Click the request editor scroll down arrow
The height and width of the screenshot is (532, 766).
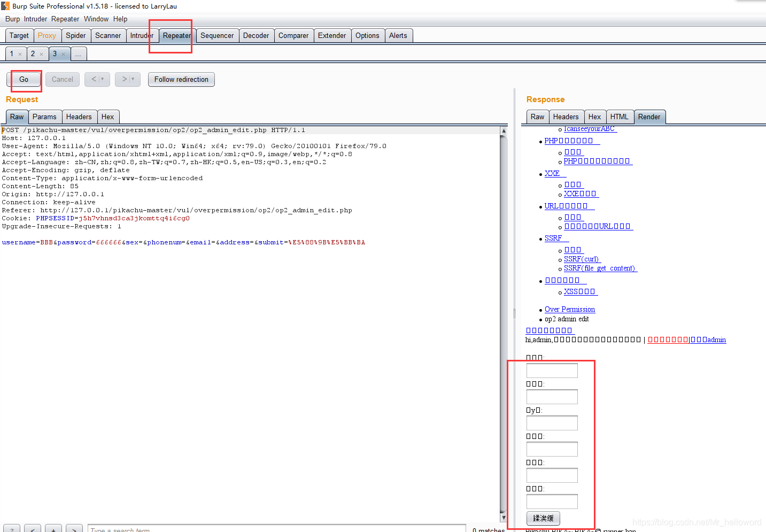[504, 518]
